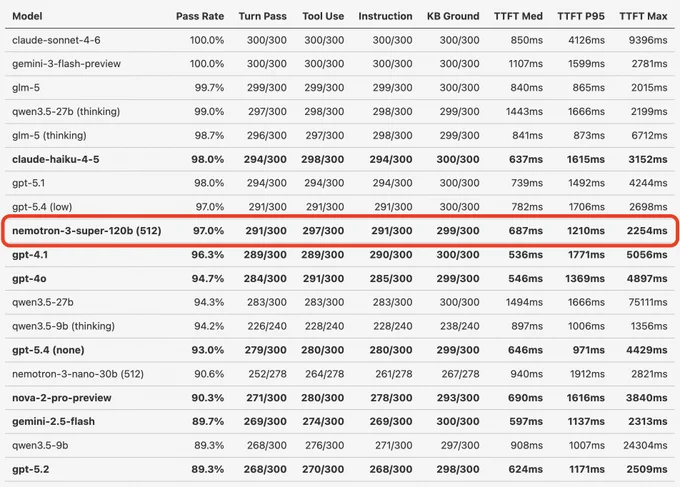Click gpt-4o Instruction value 285/300

pos(391,278)
